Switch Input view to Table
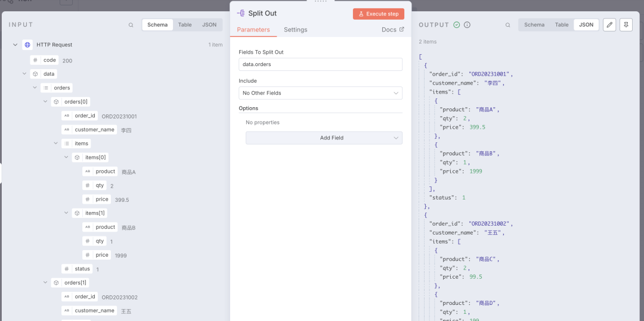Image resolution: width=644 pixels, height=321 pixels. click(185, 25)
